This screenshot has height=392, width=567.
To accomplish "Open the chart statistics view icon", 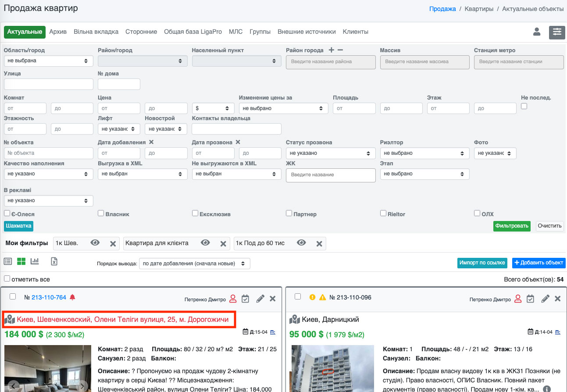I will [x=35, y=261].
